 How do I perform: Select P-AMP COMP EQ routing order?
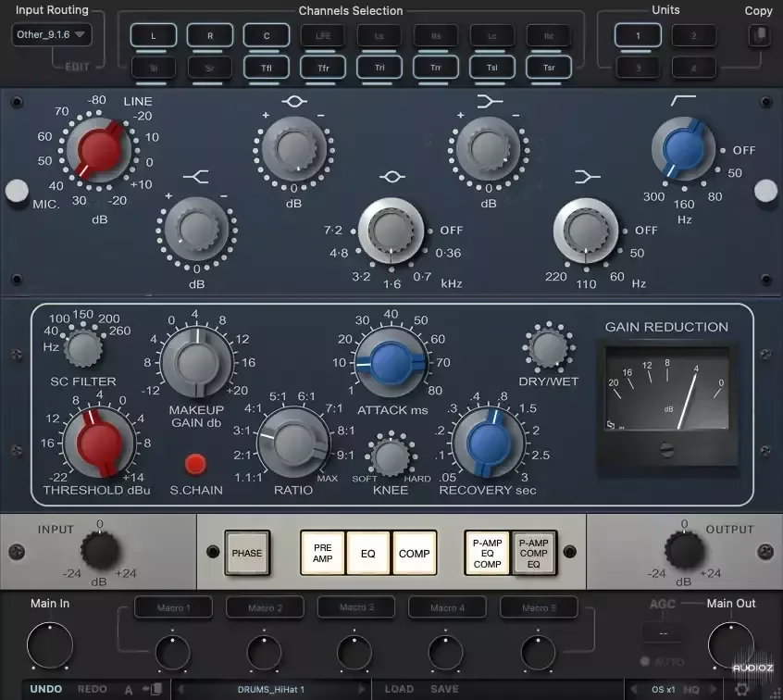(x=534, y=553)
